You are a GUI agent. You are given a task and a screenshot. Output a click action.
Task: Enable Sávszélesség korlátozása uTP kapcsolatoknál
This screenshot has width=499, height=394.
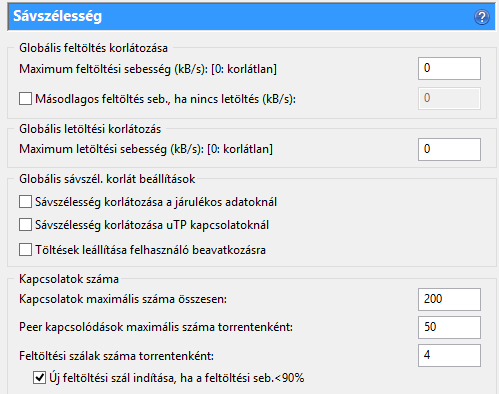[25, 225]
